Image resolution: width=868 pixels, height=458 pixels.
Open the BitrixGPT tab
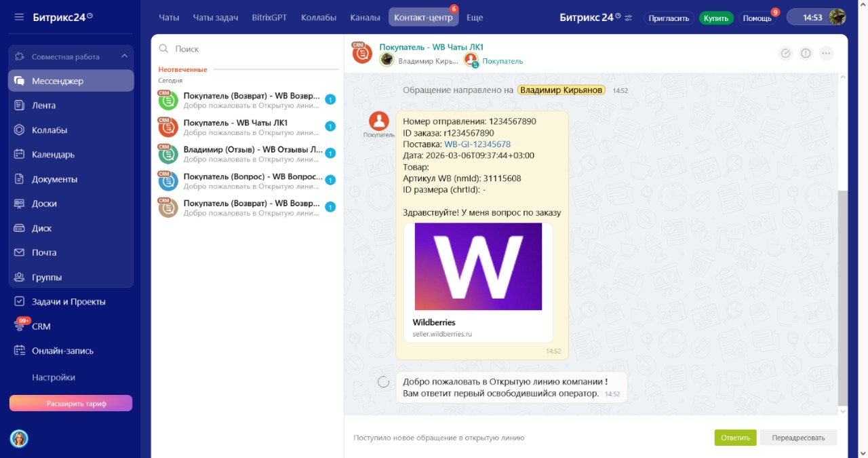click(x=269, y=18)
